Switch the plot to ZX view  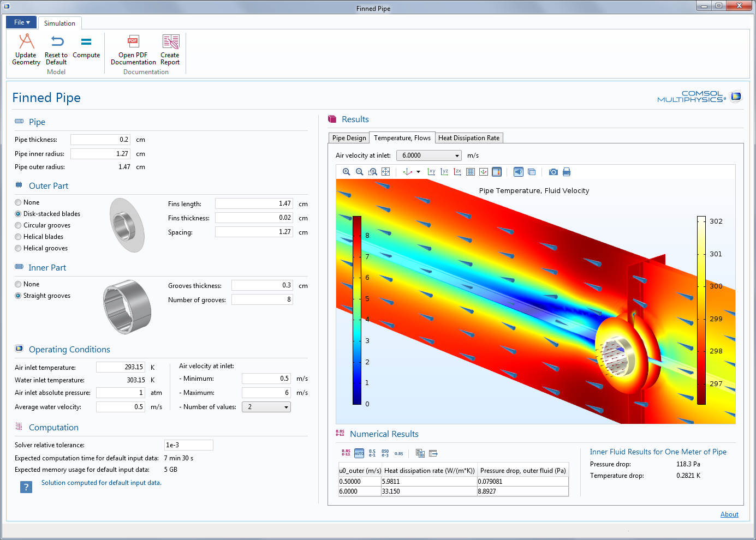click(x=457, y=172)
